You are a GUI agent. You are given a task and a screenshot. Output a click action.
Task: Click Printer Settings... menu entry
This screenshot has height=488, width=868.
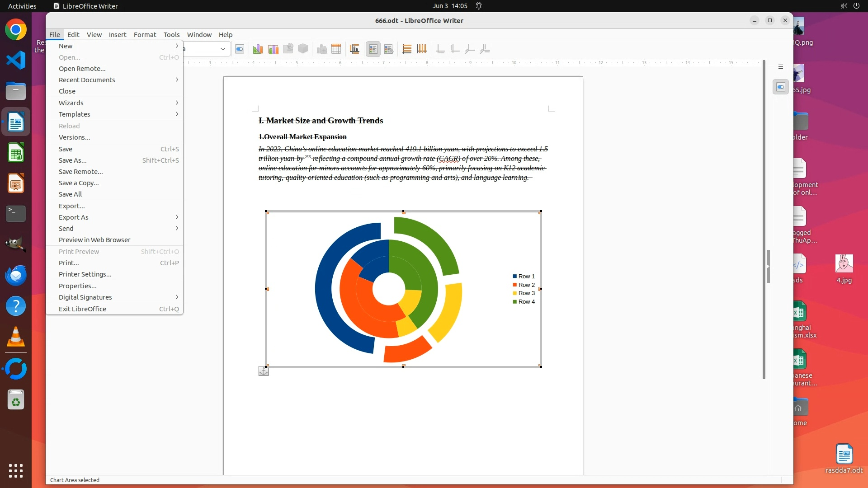pos(85,274)
